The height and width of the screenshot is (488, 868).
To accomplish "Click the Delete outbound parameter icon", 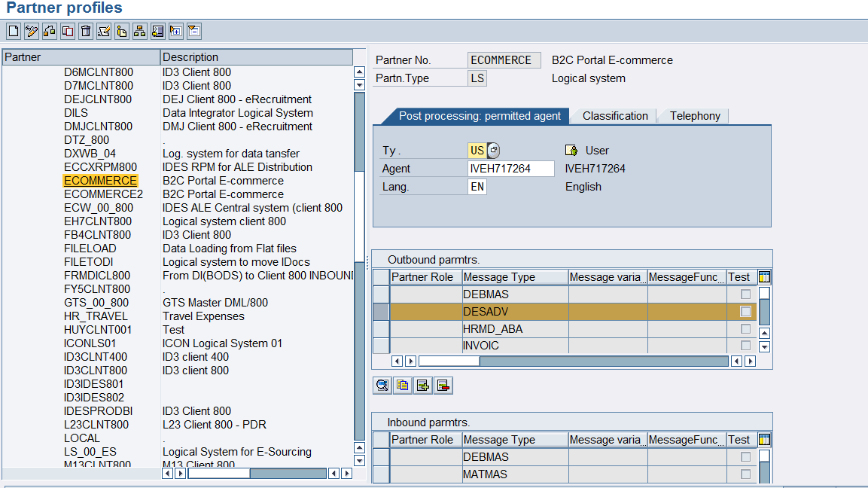I will click(443, 386).
